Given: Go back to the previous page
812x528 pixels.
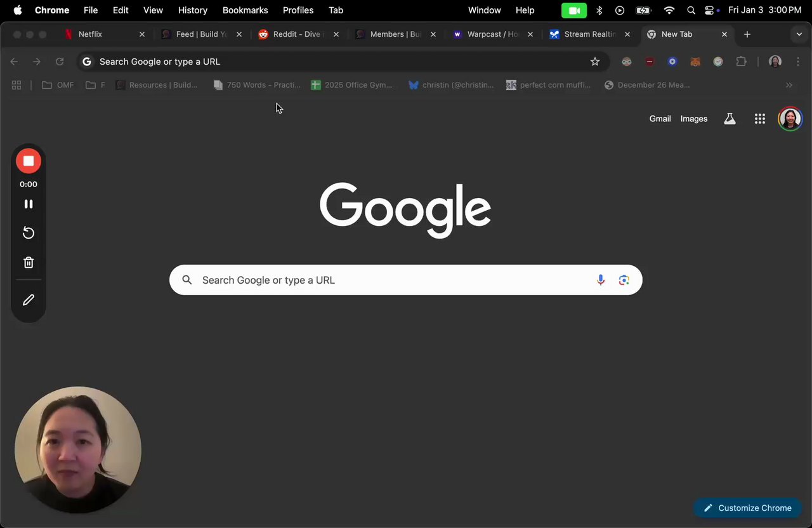Looking at the screenshot, I should point(14,62).
